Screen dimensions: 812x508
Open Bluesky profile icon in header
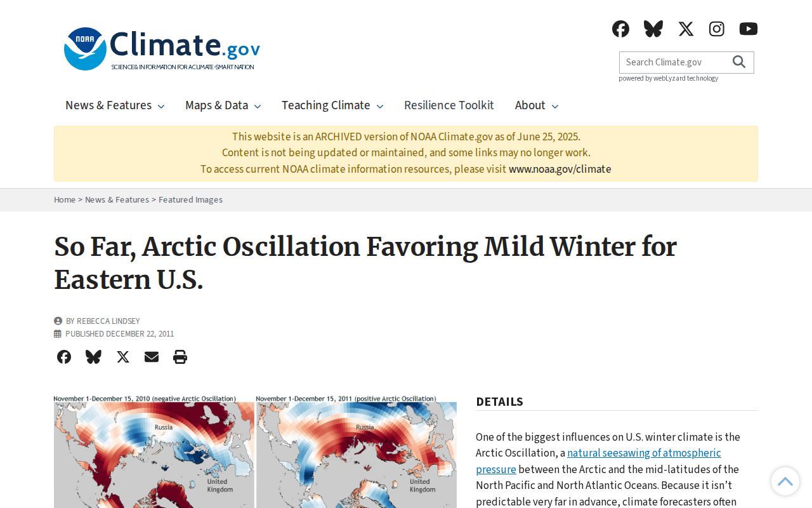(653, 29)
